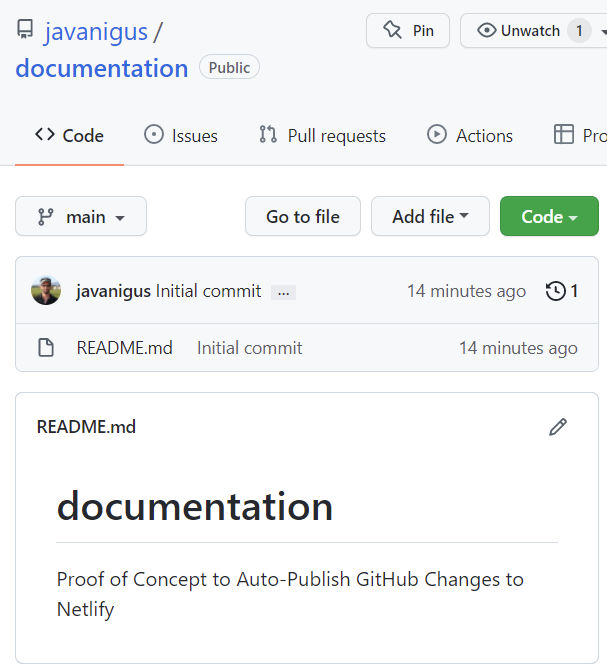Open the main branch dropdown

pos(81,216)
